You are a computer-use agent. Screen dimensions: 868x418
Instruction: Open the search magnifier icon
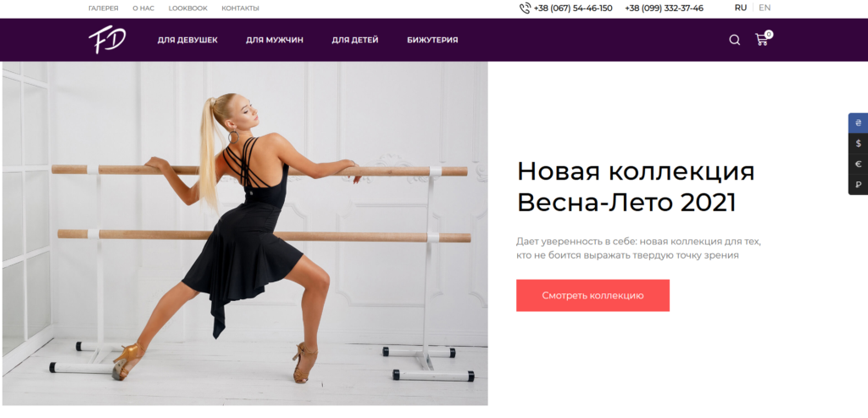(734, 40)
